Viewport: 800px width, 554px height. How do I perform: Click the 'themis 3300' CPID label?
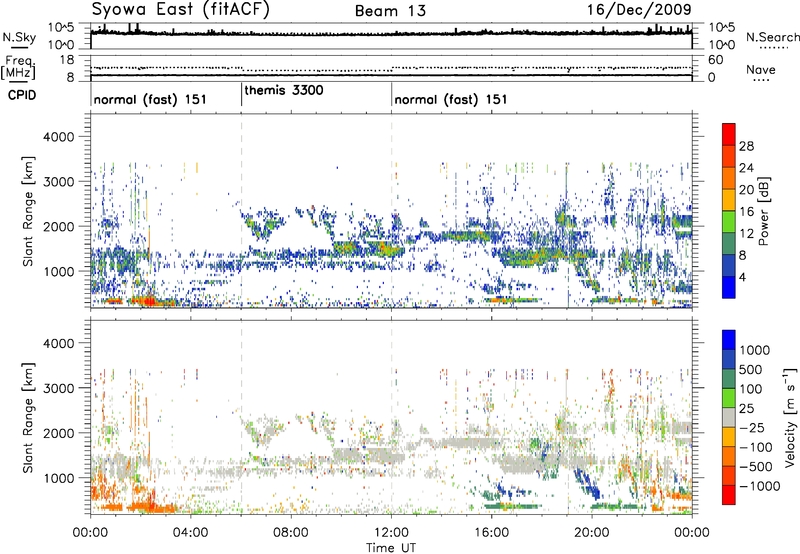coord(284,90)
